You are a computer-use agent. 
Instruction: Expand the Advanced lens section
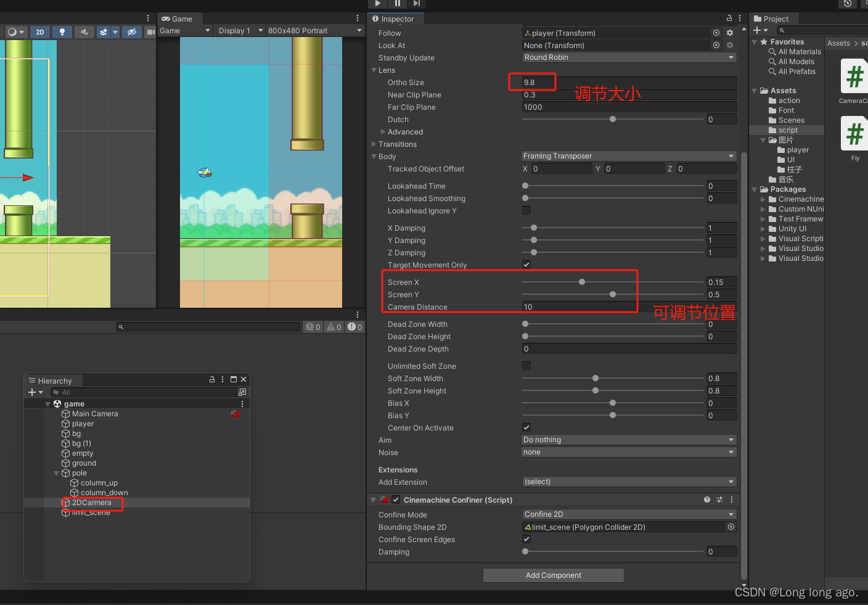coord(383,132)
